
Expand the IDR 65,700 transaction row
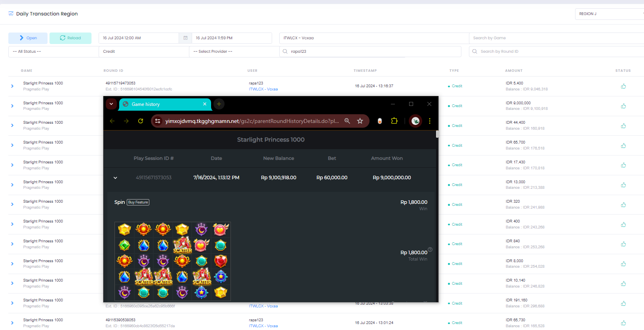[x=12, y=145]
